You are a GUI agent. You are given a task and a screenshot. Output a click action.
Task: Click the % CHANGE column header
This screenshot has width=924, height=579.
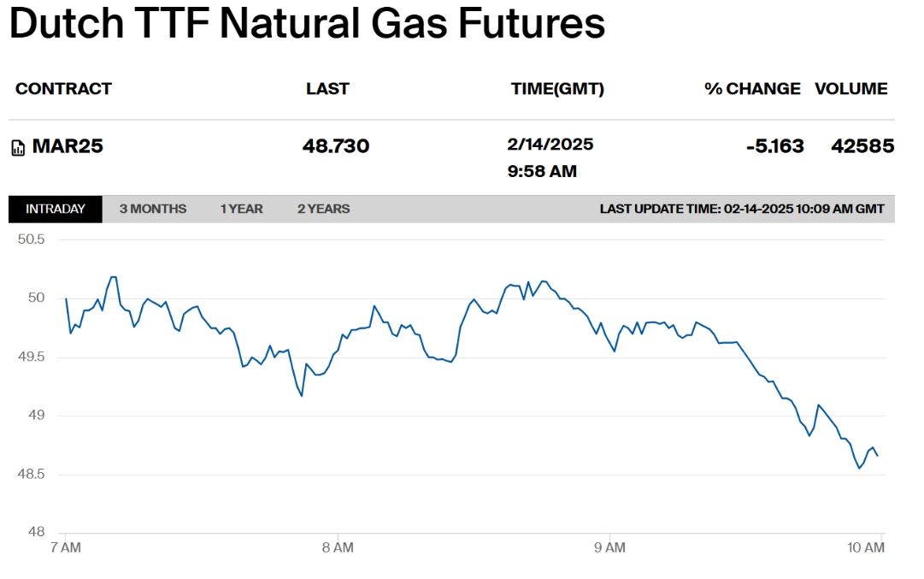(x=752, y=88)
